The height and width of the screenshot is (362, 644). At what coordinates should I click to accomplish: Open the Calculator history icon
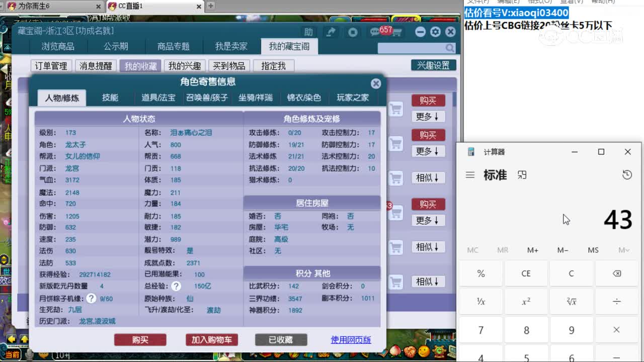(x=626, y=175)
